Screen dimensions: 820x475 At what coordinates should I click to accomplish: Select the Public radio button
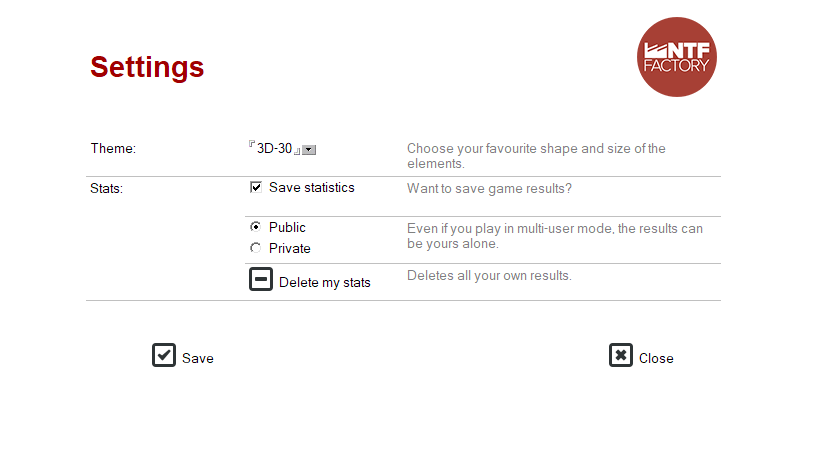pos(255,227)
